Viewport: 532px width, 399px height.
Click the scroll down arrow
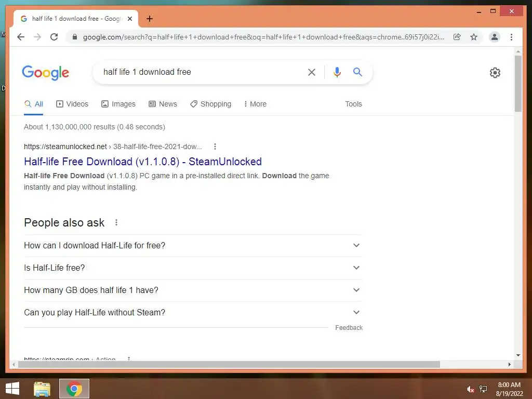click(518, 355)
